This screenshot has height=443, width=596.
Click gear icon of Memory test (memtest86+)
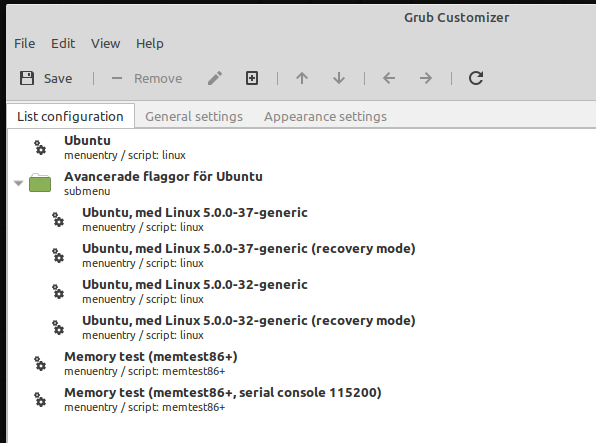(40, 364)
